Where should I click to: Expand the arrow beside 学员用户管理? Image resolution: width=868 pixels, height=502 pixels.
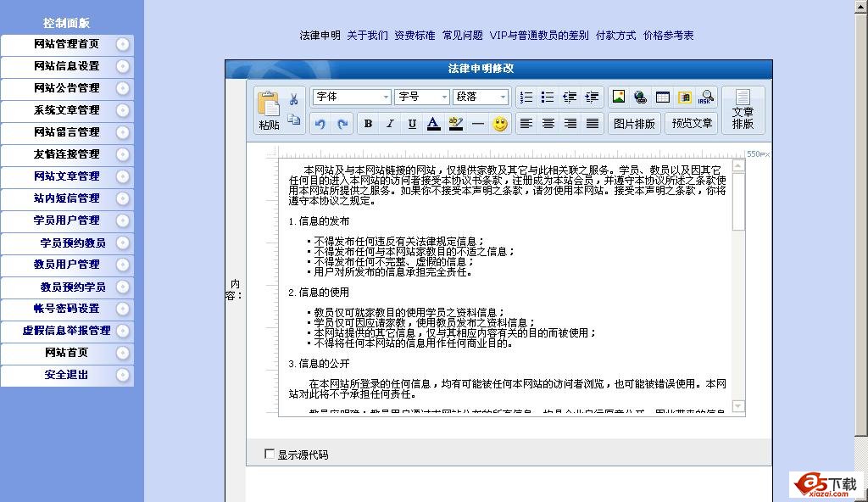pos(123,220)
